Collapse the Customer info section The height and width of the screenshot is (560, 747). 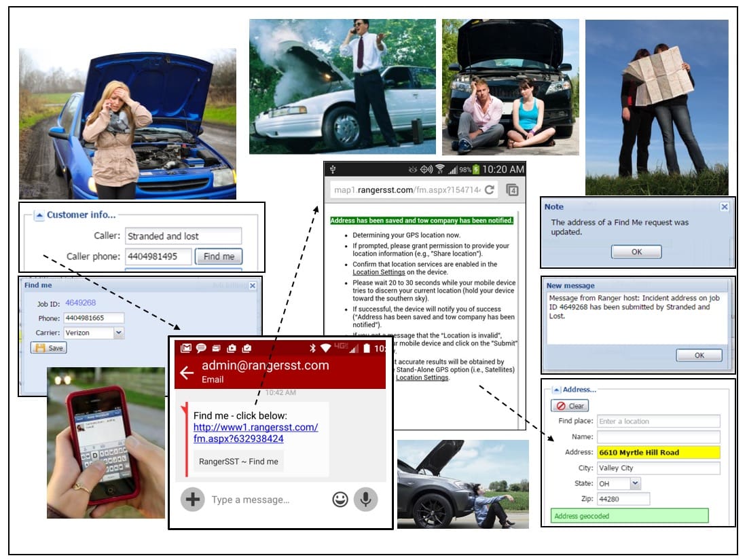pyautogui.click(x=39, y=215)
